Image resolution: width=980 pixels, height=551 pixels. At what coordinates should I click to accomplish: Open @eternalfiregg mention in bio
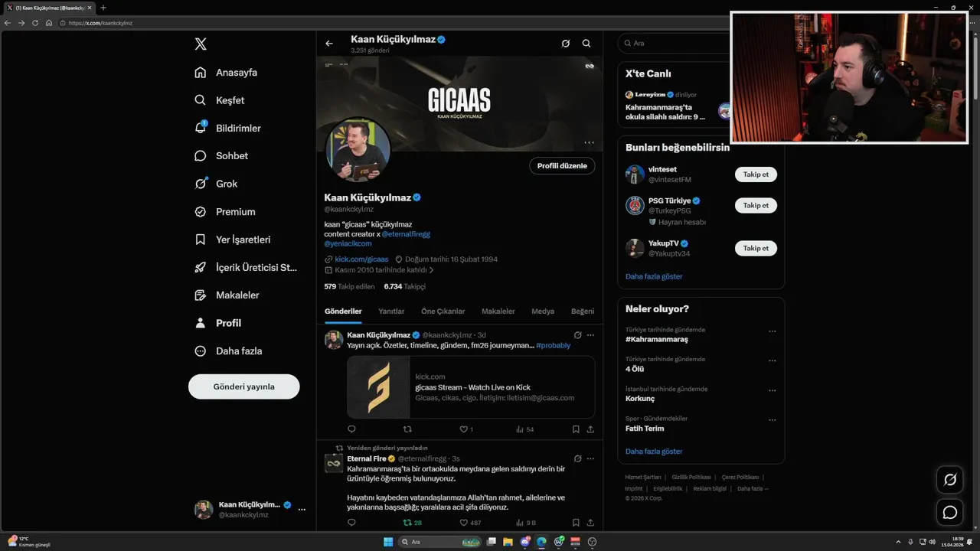406,234
